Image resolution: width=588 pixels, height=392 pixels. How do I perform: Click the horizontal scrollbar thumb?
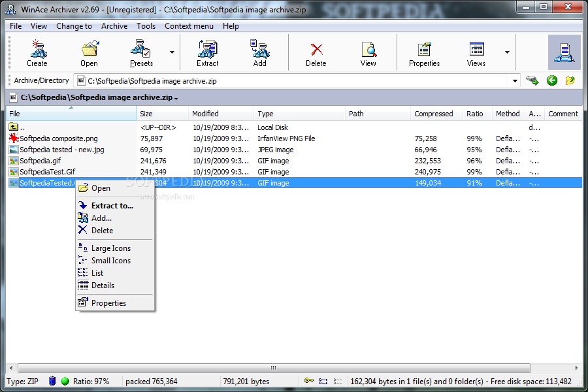pos(274,368)
